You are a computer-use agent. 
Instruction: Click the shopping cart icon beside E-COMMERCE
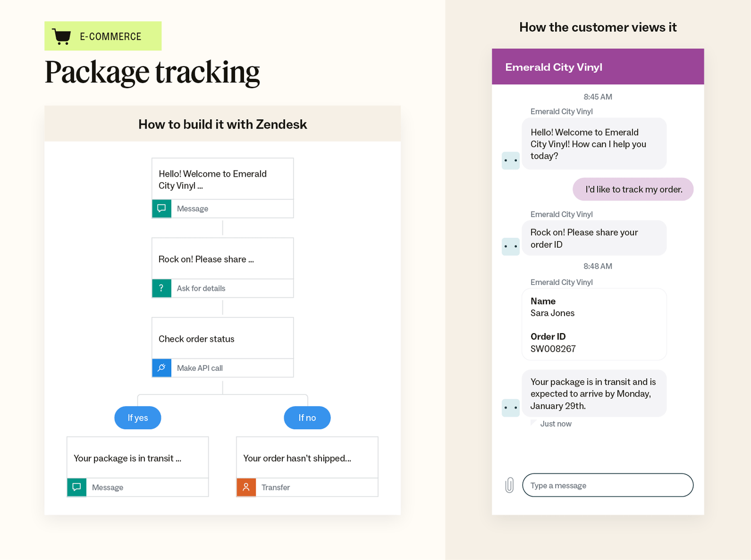(x=61, y=36)
